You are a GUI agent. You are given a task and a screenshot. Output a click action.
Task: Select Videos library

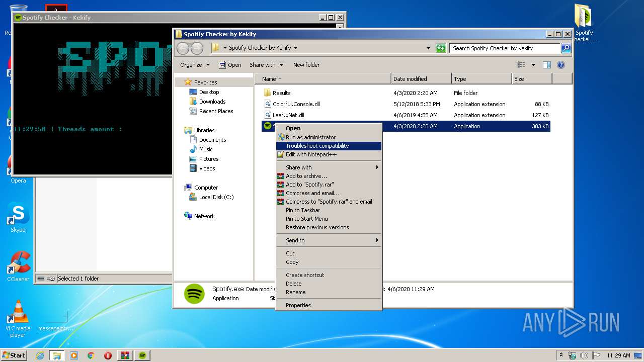point(207,168)
